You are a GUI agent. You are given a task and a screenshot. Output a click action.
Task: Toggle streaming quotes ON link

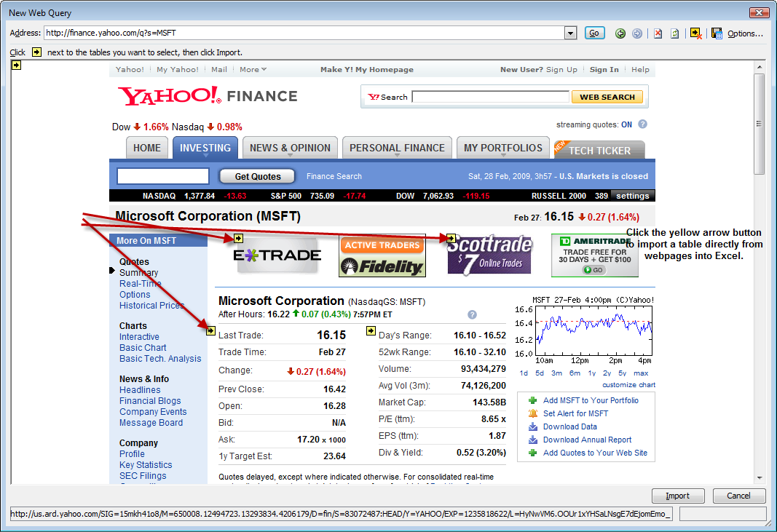(626, 125)
